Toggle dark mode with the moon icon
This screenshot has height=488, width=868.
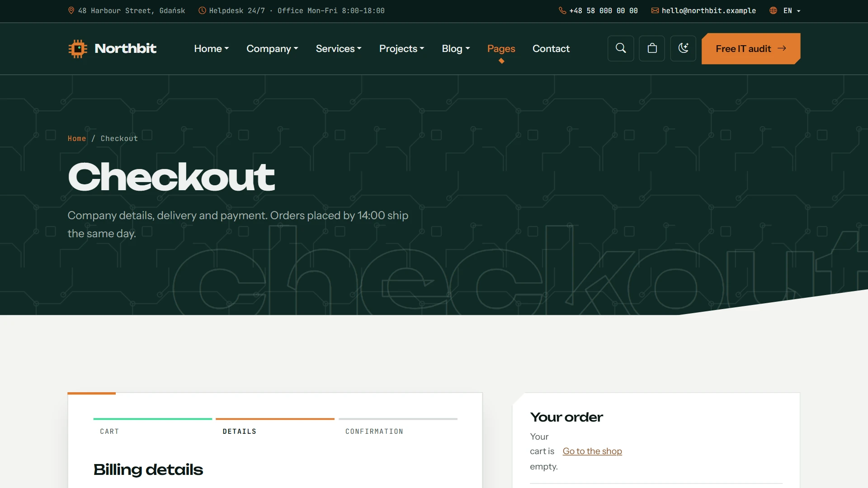pyautogui.click(x=683, y=48)
